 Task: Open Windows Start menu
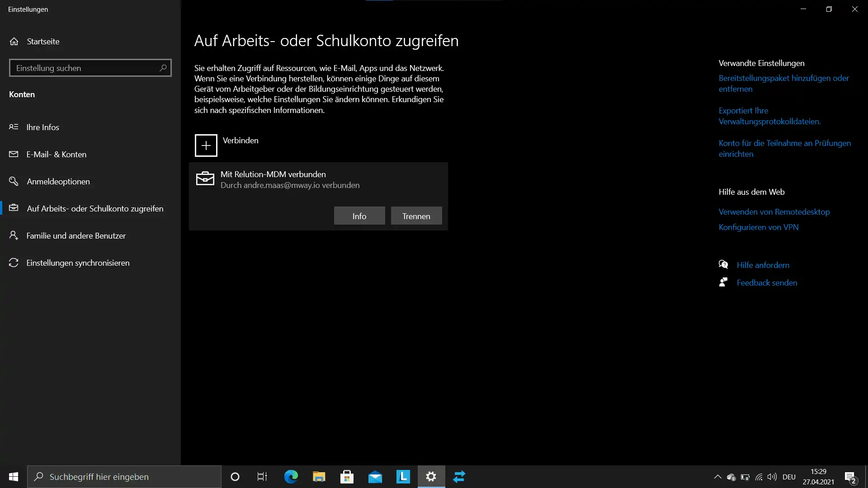[x=14, y=477]
